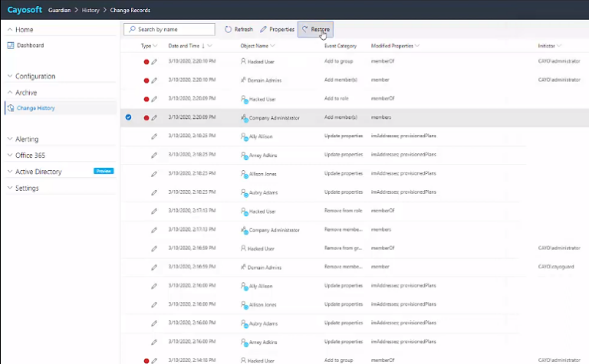Uncheck the selected Company Administrator Add member(s) row checkbox
The image size is (589, 364).
[128, 117]
